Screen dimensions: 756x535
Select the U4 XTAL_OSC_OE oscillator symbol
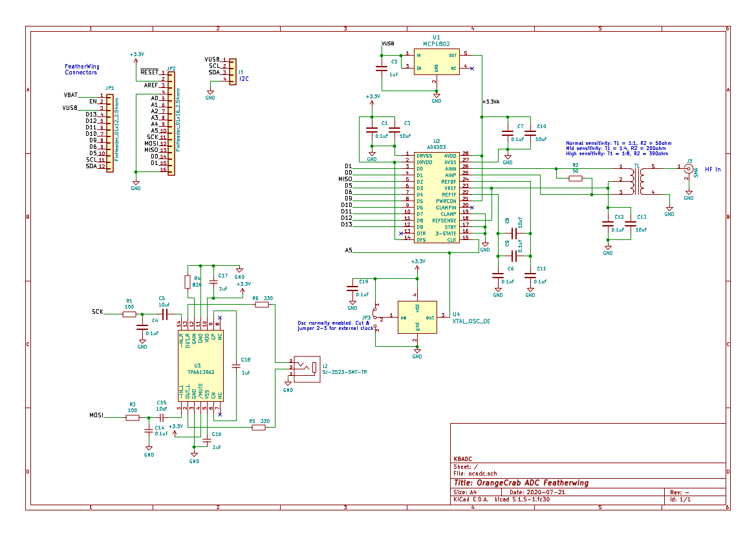[x=417, y=317]
